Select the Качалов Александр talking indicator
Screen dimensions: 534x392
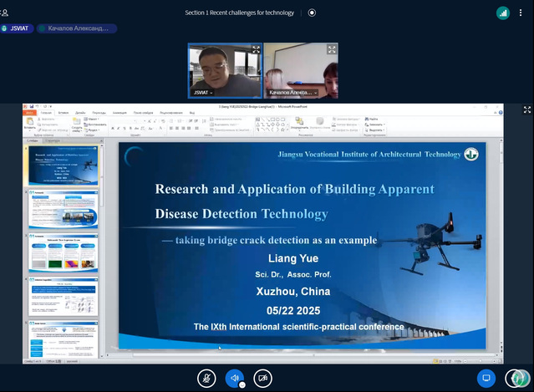(x=76, y=28)
